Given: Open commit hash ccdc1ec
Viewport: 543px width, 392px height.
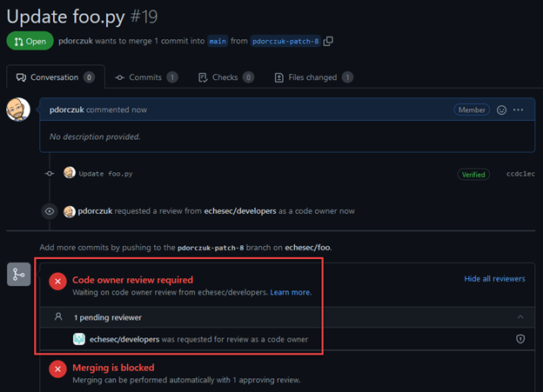Looking at the screenshot, I should [520, 174].
